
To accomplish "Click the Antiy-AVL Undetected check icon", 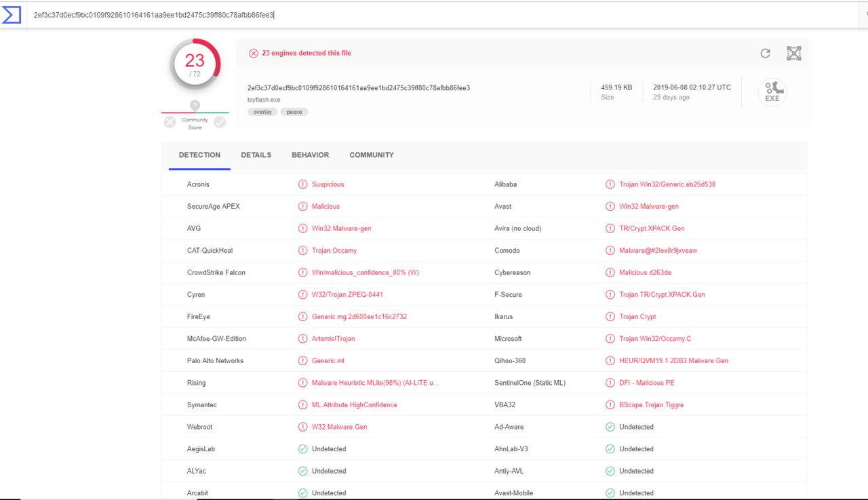I will 610,471.
